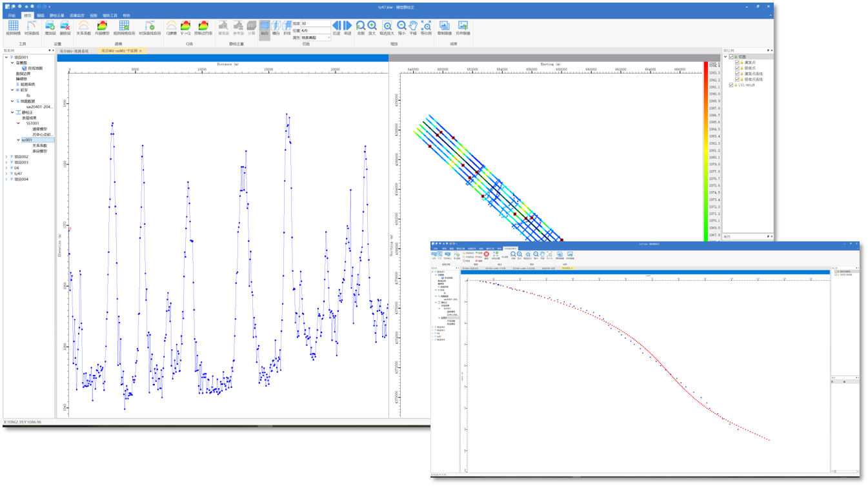The image size is (868, 486).
Task: Click the 时深曲线应用 icon
Action: point(150,25)
